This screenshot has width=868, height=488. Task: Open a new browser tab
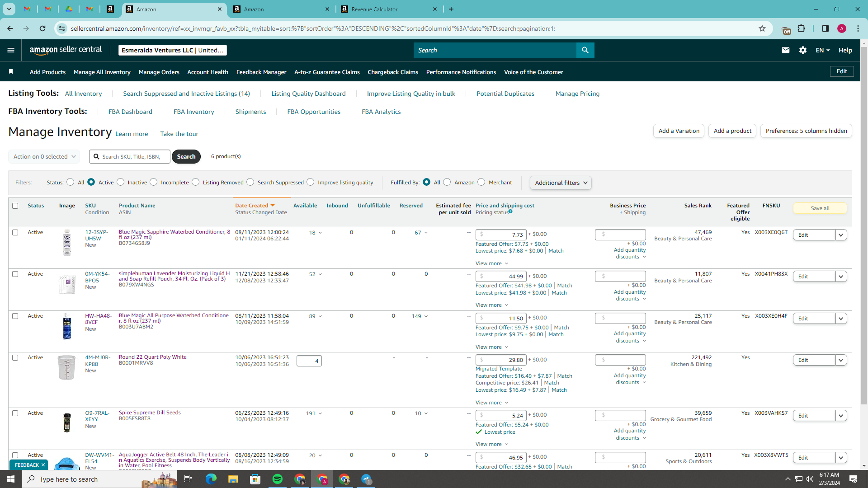(451, 9)
